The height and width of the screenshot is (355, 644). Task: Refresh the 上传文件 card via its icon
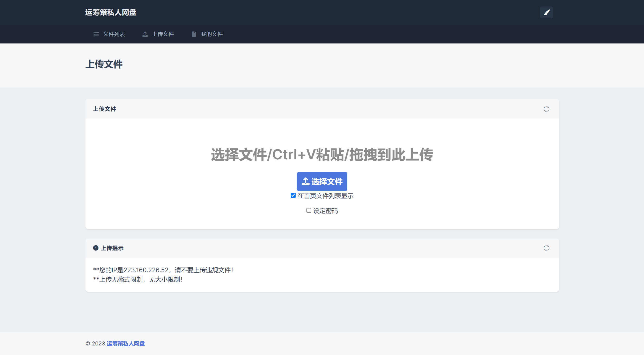coord(546,109)
